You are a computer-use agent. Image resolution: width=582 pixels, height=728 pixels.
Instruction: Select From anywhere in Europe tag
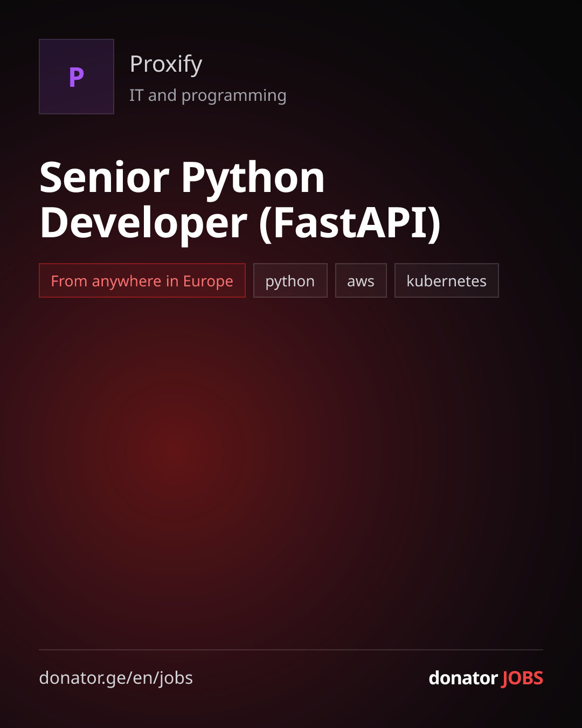click(x=142, y=280)
